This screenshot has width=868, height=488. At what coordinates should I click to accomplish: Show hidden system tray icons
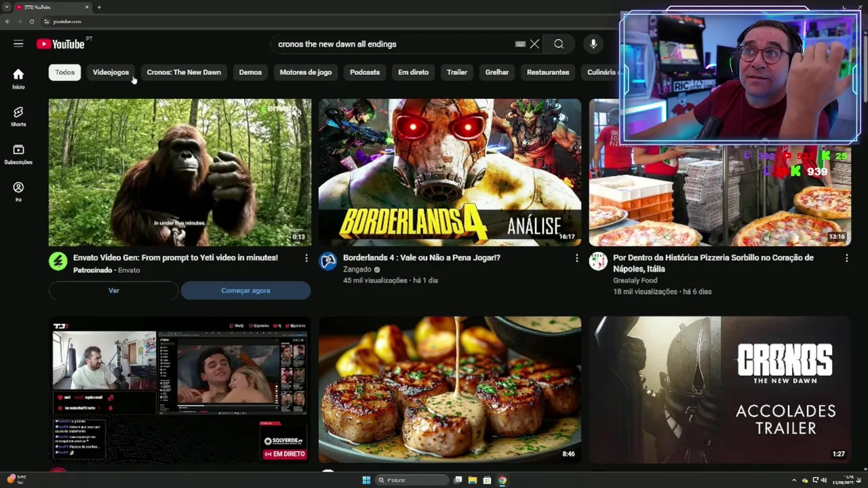[795, 480]
